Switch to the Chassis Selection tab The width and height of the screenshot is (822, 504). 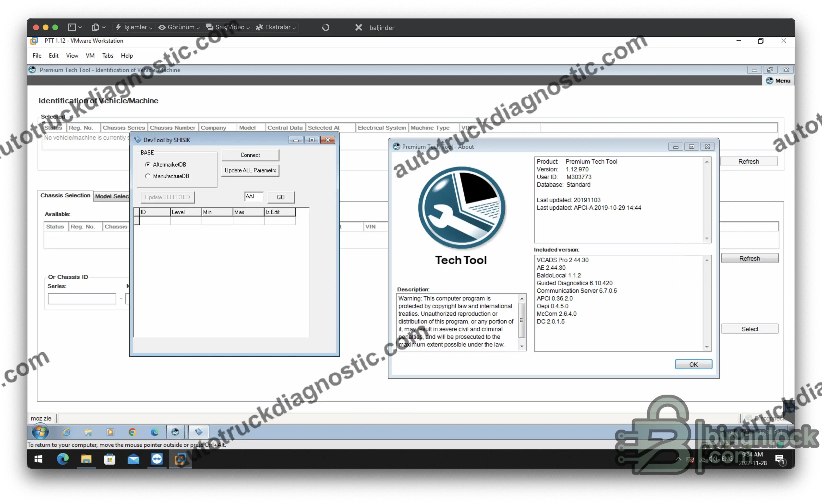[x=65, y=195]
